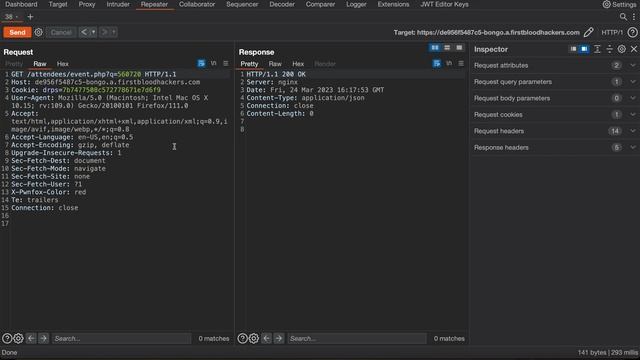Switch request view to Pretty
This screenshot has height=360, width=640.
coord(14,64)
